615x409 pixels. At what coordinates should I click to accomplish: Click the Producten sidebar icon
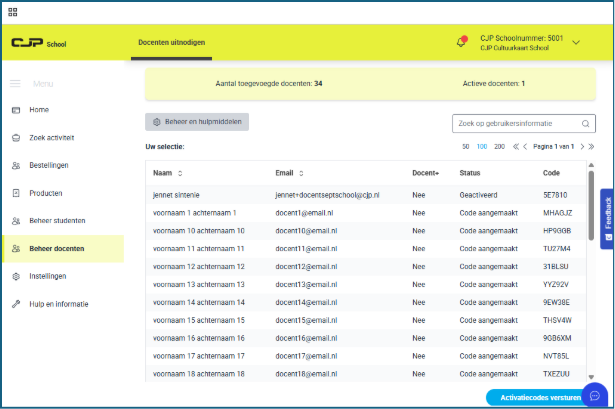16,193
